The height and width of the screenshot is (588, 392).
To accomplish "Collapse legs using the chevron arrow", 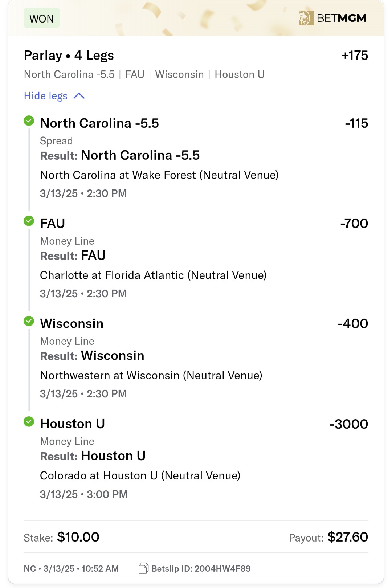I will pos(79,96).
